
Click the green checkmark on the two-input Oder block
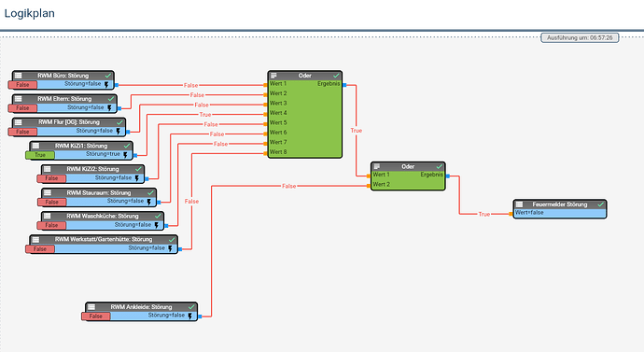[440, 166]
